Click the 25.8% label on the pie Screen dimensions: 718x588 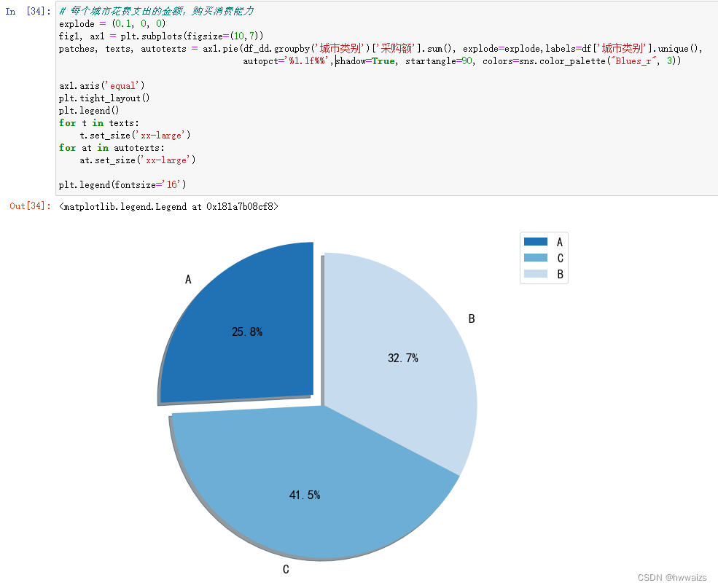[x=247, y=332]
